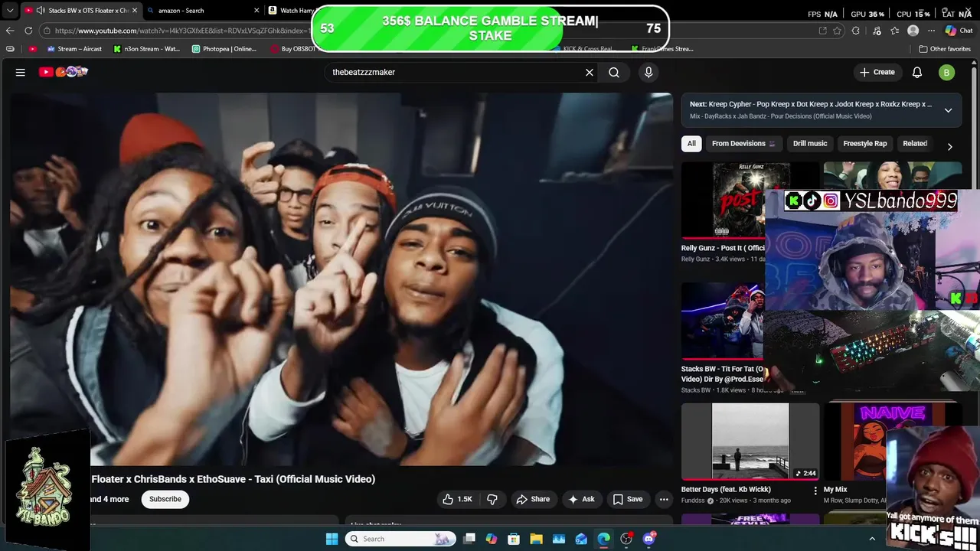Open Stream – Aircast bookmark
Image resolution: width=980 pixels, height=551 pixels.
coord(74,49)
